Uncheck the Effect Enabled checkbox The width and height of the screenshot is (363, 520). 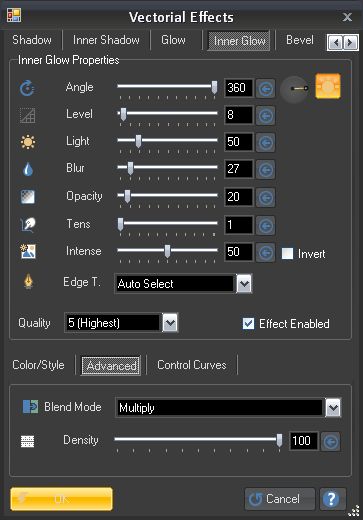(x=248, y=323)
